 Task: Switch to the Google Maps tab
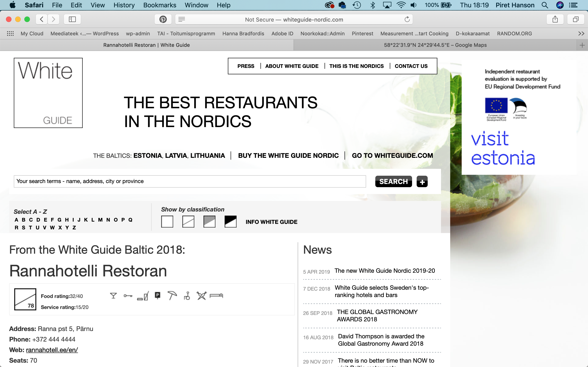(x=435, y=45)
